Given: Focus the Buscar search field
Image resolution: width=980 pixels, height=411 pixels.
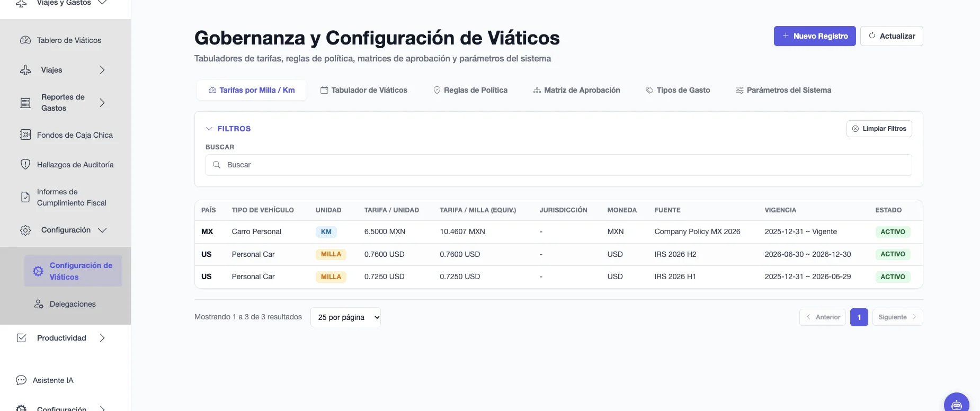Looking at the screenshot, I should coord(559,165).
